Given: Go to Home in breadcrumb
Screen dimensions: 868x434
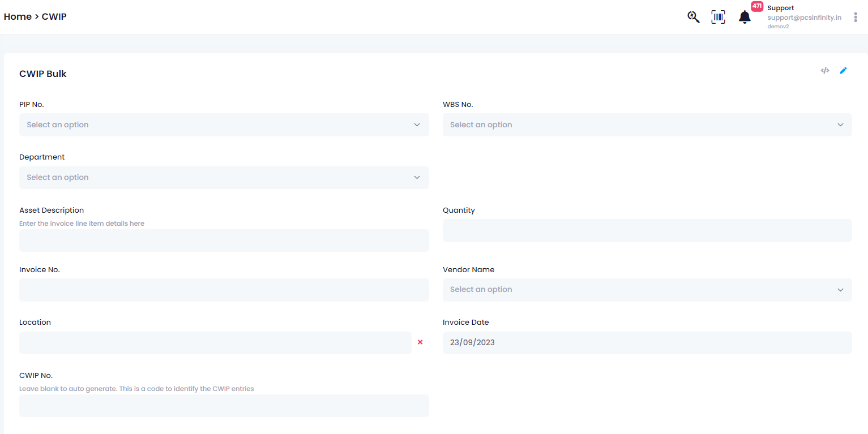Looking at the screenshot, I should point(18,16).
